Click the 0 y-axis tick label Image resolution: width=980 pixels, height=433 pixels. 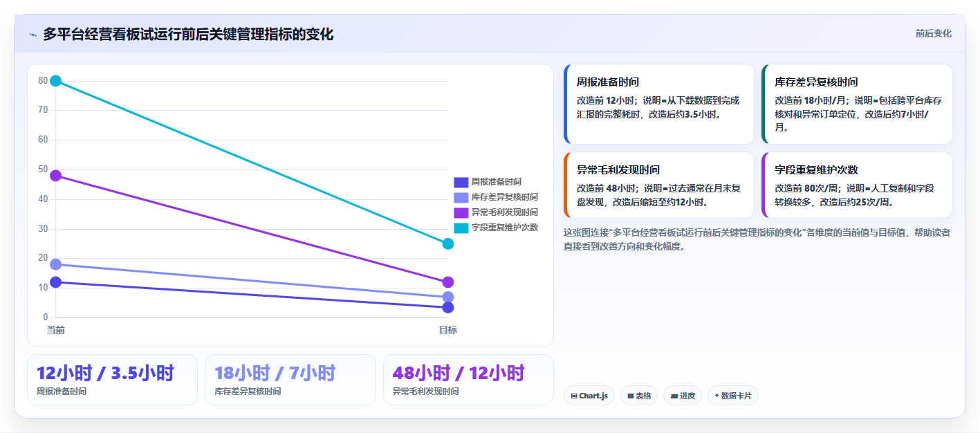point(46,317)
